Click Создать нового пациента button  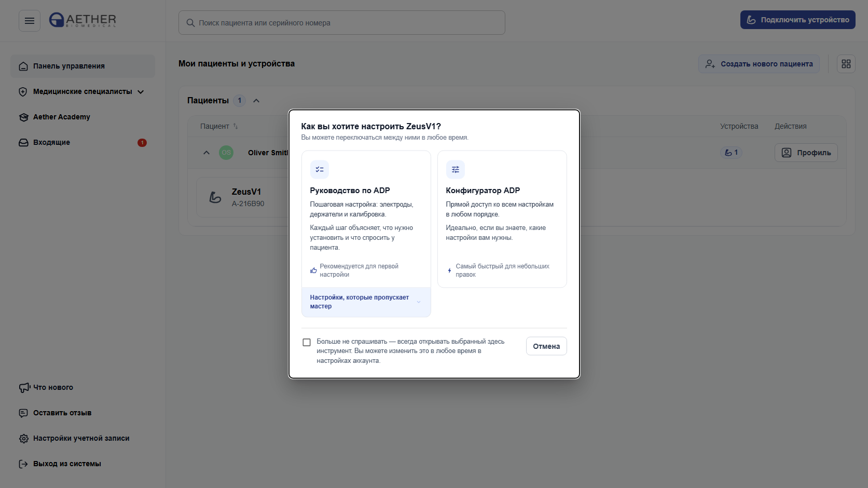click(x=759, y=64)
